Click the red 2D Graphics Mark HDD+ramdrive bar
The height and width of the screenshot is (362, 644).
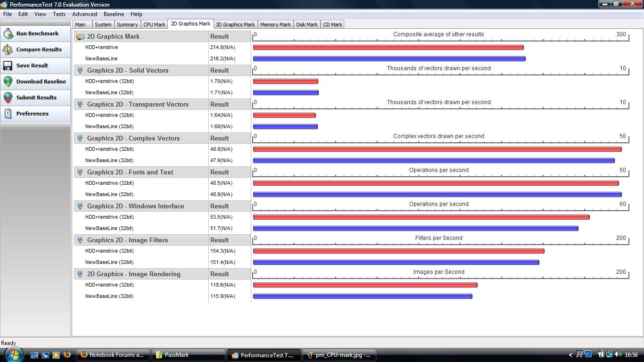(x=388, y=47)
